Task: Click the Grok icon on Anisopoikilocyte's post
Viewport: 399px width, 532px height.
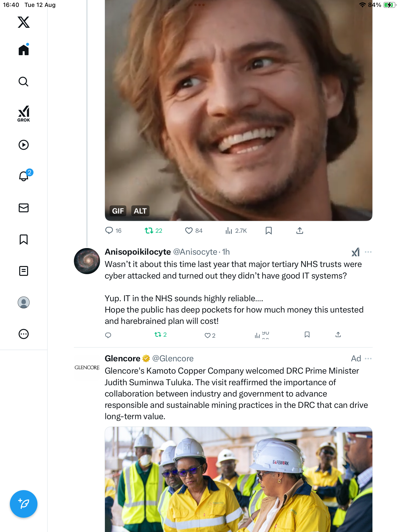Action: 355,252
